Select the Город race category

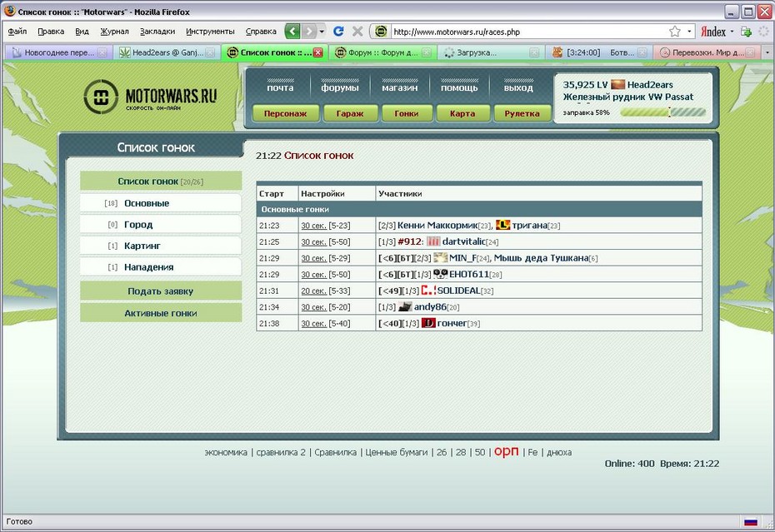tap(161, 224)
